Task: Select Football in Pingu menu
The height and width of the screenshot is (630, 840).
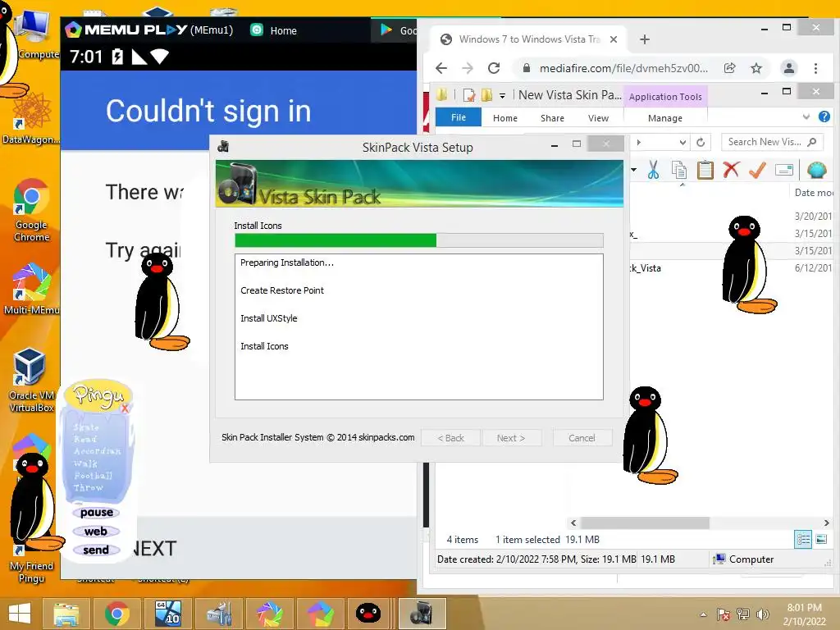Action: [x=93, y=475]
